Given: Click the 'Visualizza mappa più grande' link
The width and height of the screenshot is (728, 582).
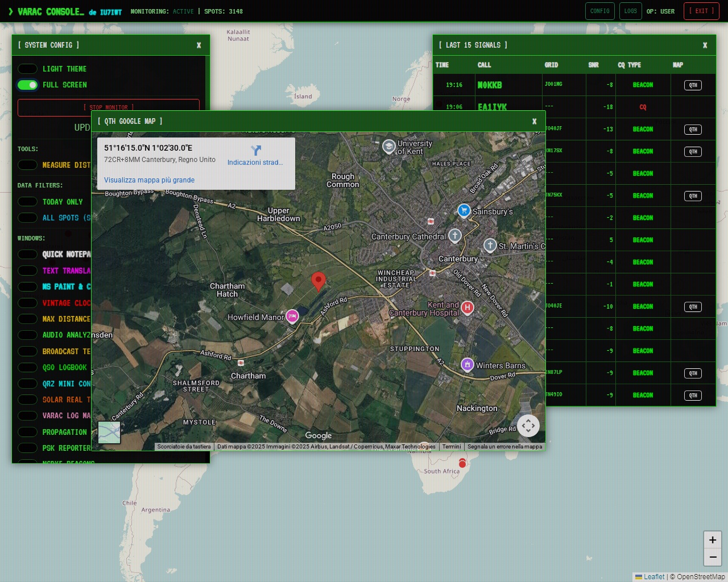Looking at the screenshot, I should 149,180.
